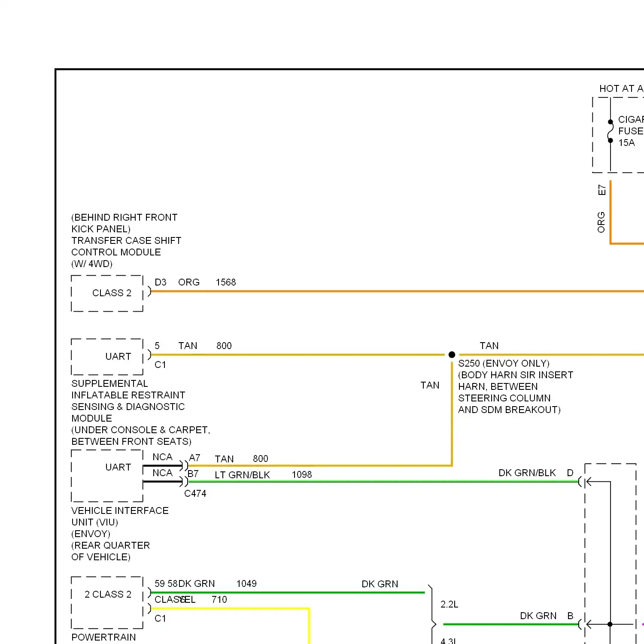This screenshot has width=644, height=644.
Task: Select the SUPPLEMENTAL label line
Action: [x=109, y=384]
